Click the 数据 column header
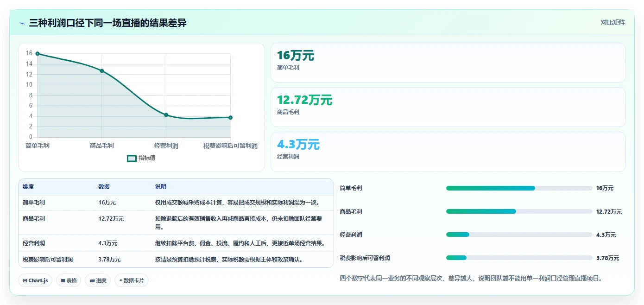 pos(104,187)
